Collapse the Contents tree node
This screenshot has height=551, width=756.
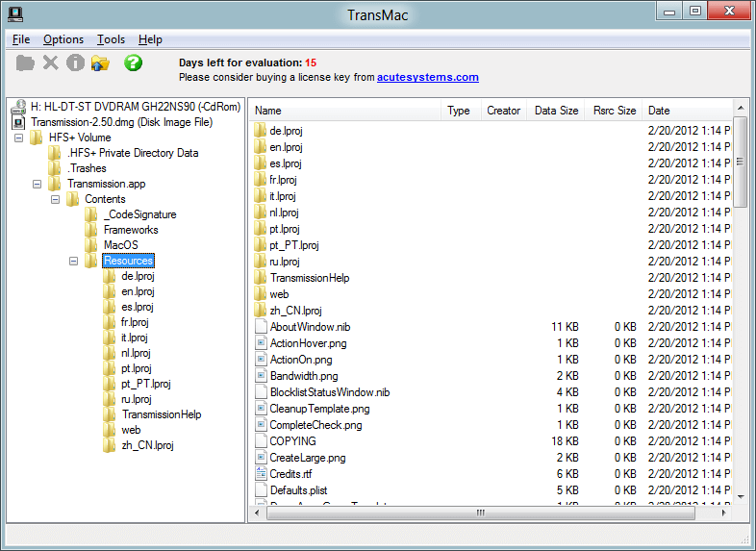tap(56, 199)
